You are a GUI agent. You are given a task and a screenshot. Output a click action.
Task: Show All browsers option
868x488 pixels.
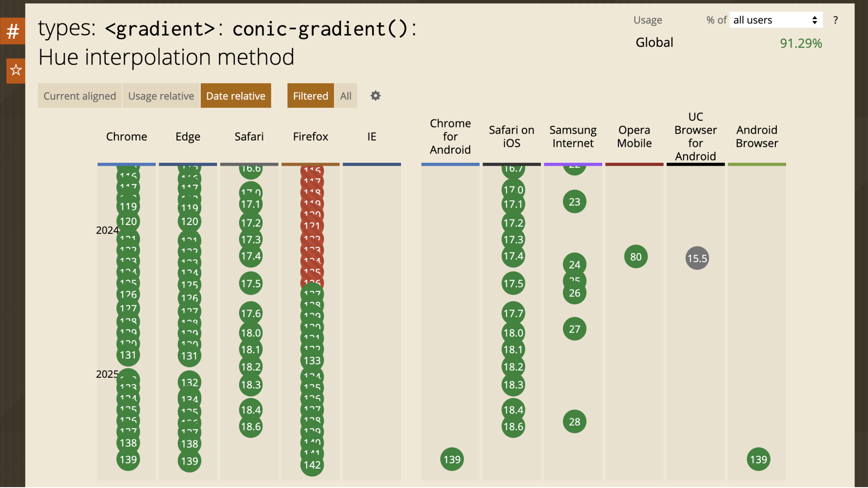click(346, 96)
